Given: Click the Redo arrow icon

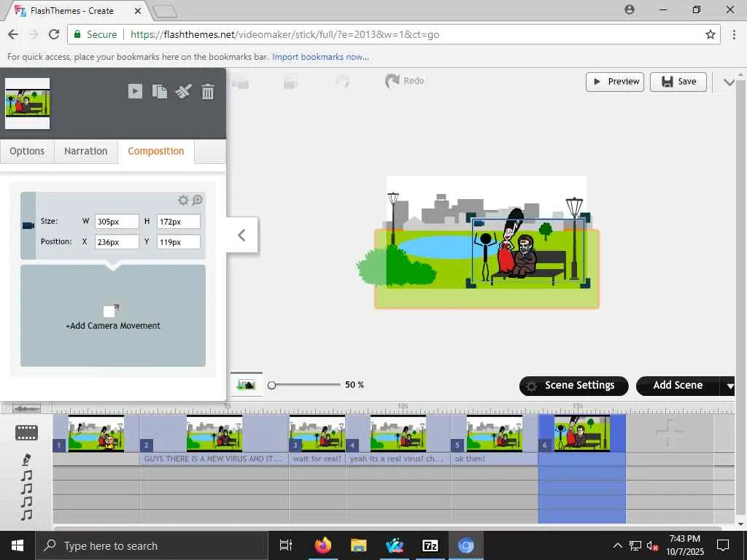Looking at the screenshot, I should 392,81.
